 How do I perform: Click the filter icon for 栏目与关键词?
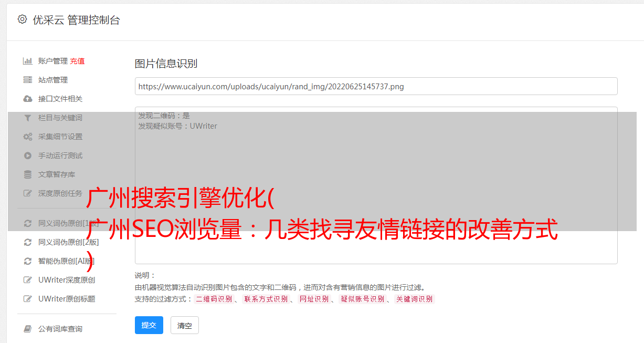pyautogui.click(x=28, y=118)
